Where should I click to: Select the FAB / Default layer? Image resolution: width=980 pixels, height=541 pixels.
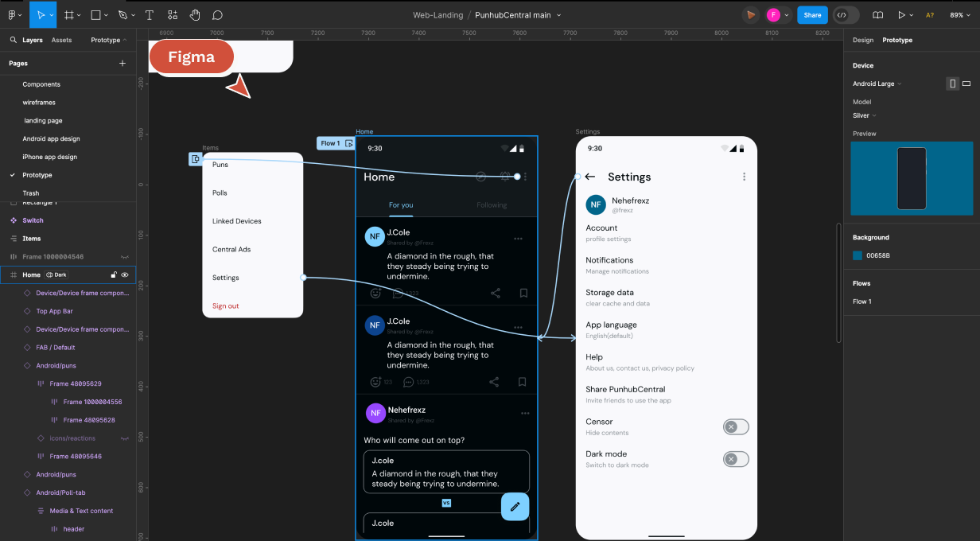(x=55, y=348)
